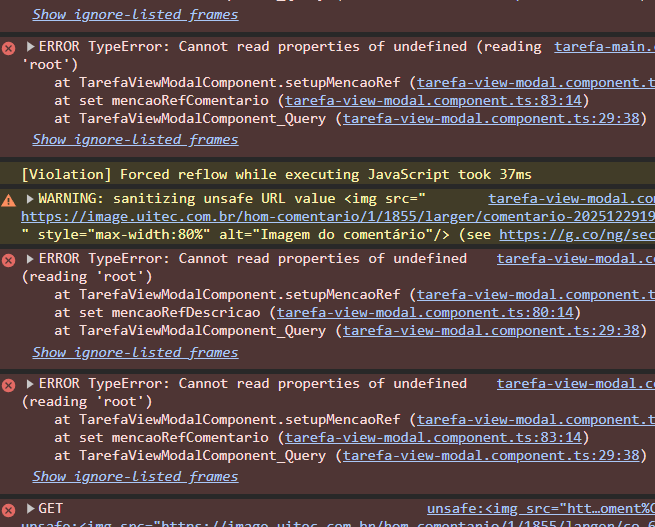Show ignore-listed frames directly above the GET entry

coord(135,477)
